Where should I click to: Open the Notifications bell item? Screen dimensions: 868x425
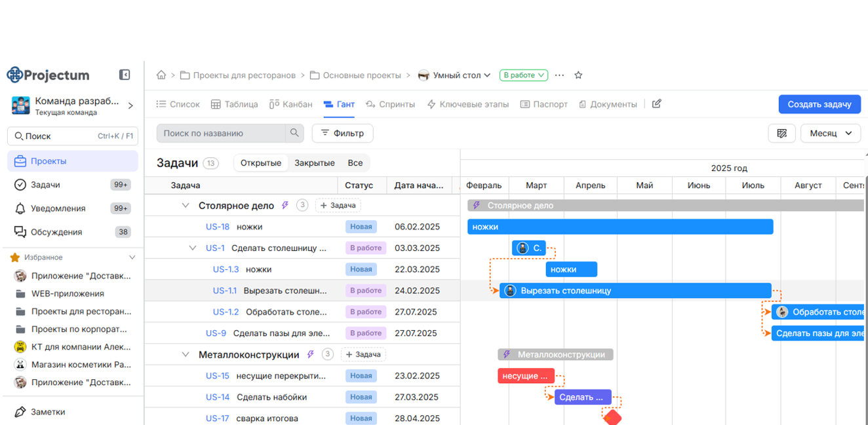click(72, 208)
